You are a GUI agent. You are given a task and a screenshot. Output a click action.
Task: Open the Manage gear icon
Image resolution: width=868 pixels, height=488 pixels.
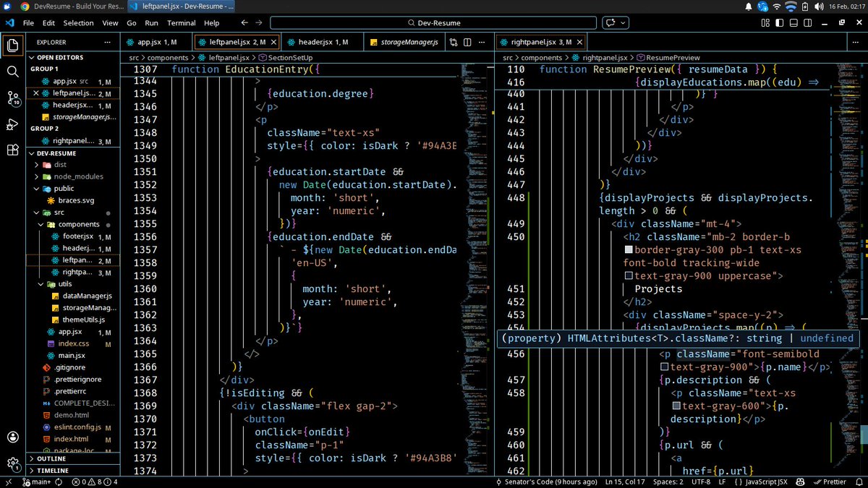click(x=12, y=463)
